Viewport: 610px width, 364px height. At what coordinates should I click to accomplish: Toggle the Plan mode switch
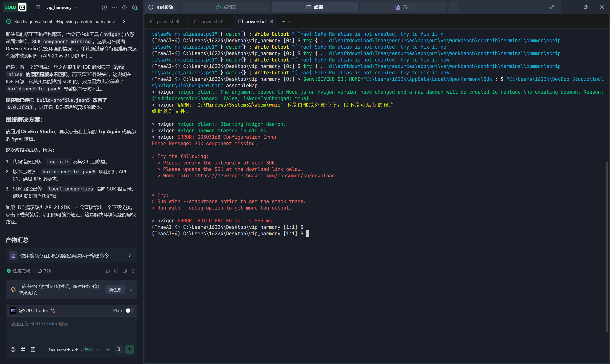(x=129, y=310)
